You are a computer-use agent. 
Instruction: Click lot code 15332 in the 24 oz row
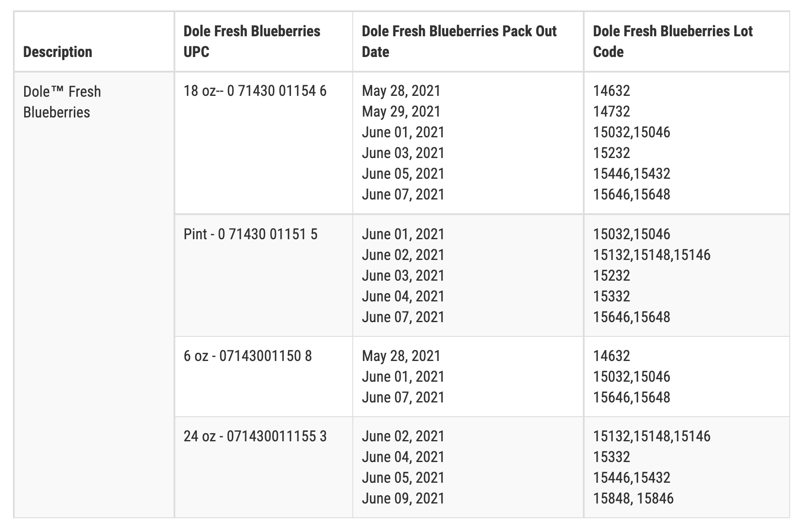click(611, 457)
